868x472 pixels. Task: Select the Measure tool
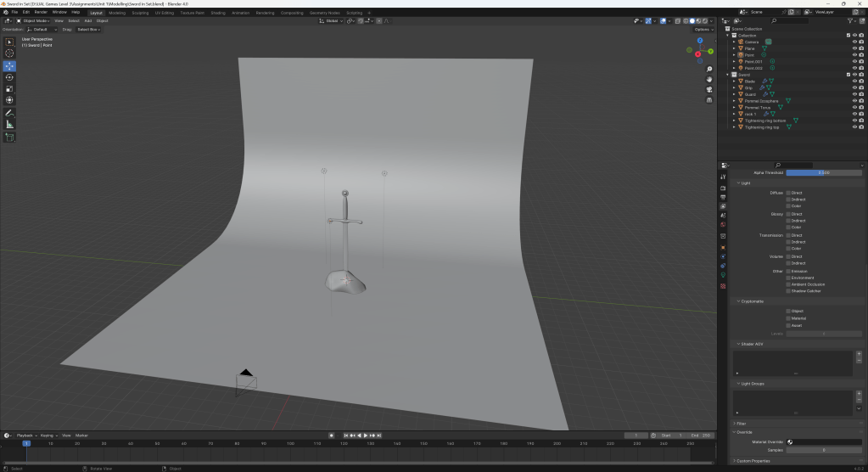[10, 124]
